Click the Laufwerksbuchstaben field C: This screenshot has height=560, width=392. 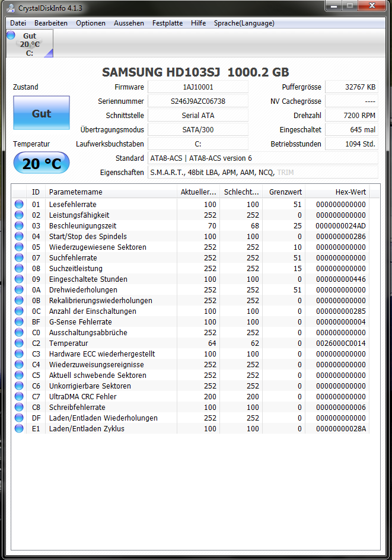198,144
